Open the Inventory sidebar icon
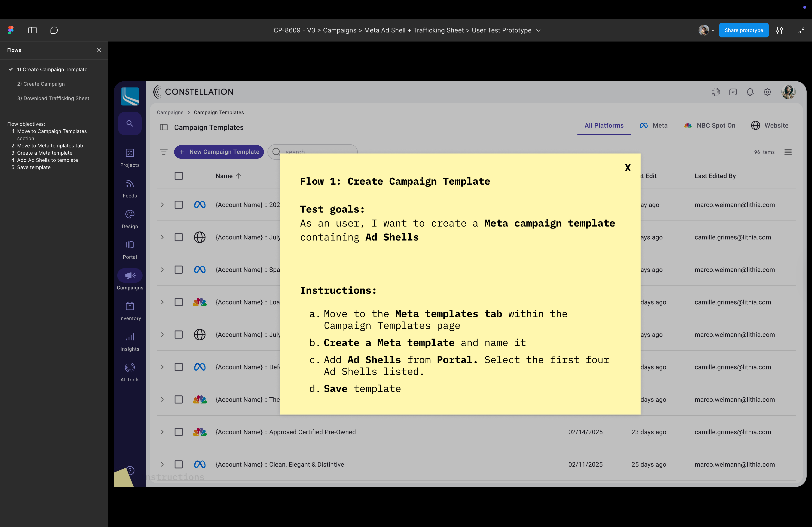 coord(130,306)
